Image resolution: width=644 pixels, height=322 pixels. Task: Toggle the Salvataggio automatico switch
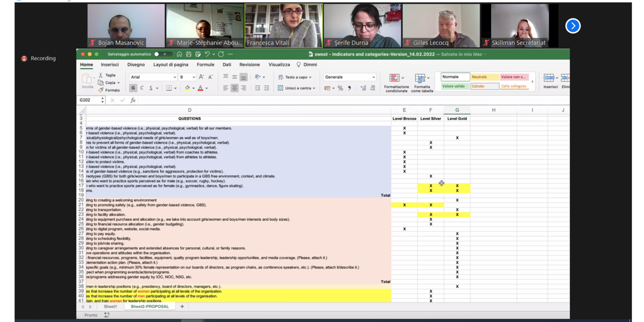pyautogui.click(x=159, y=54)
